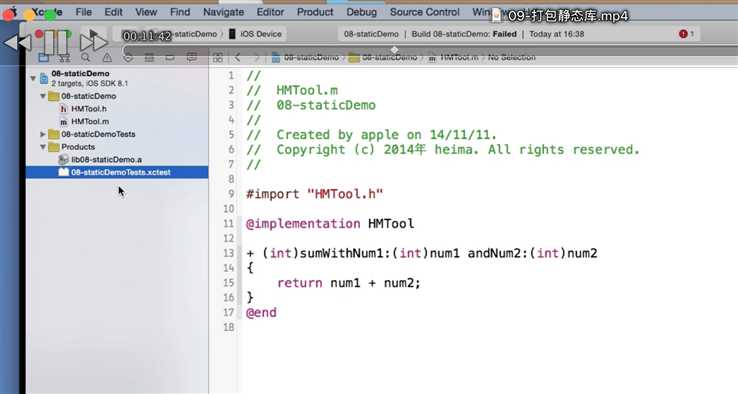Show the Issue navigator warning triangle
The image size is (738, 394).
click(107, 57)
